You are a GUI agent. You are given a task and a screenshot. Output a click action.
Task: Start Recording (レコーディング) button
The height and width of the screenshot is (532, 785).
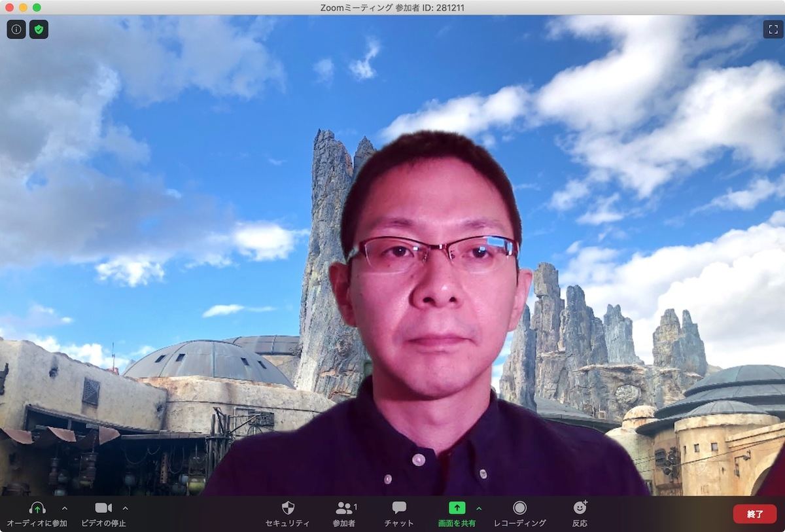point(520,513)
